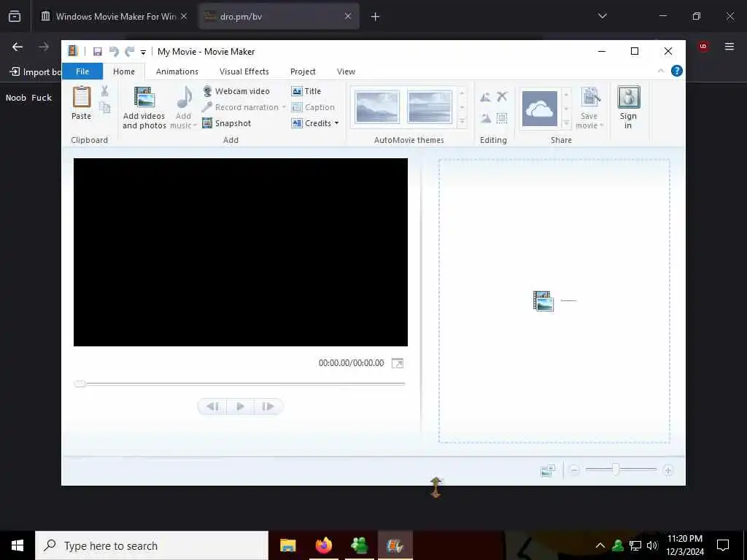Image resolution: width=747 pixels, height=560 pixels.
Task: Preview full screen button under video
Action: coord(398,363)
